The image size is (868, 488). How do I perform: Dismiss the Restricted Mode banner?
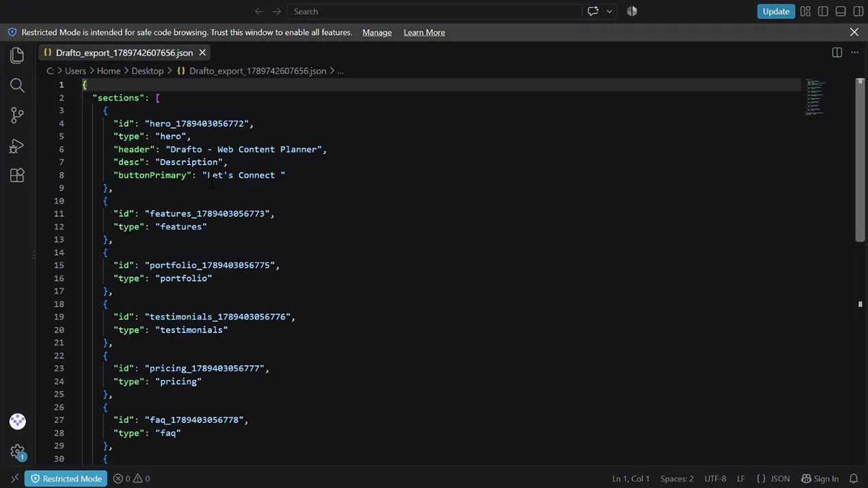pyautogui.click(x=854, y=32)
